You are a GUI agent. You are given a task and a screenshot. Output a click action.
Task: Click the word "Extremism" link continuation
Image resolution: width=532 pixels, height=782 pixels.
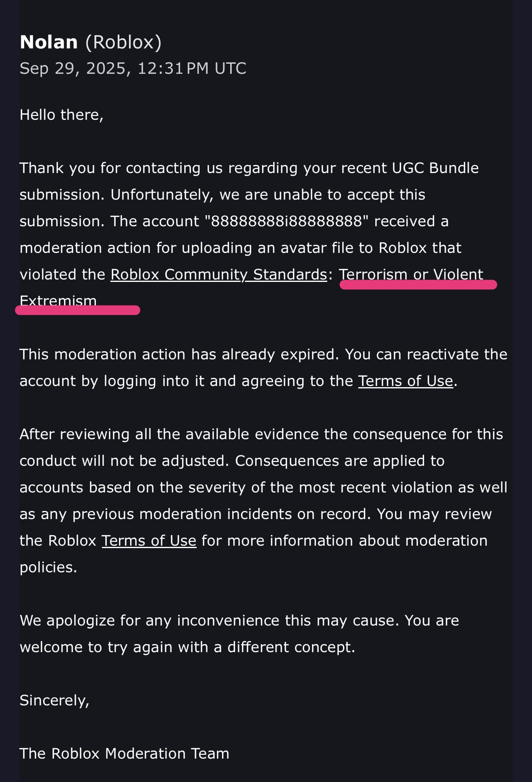coord(58,300)
